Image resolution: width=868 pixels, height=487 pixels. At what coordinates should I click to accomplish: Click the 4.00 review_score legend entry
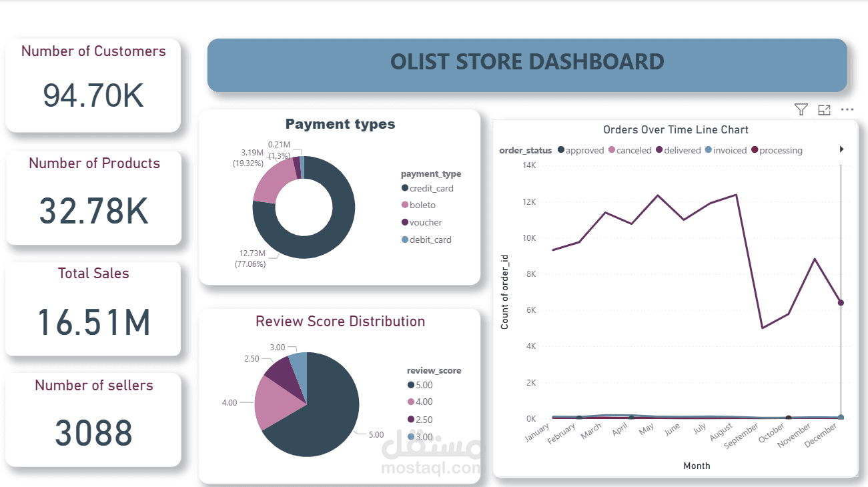(x=420, y=402)
